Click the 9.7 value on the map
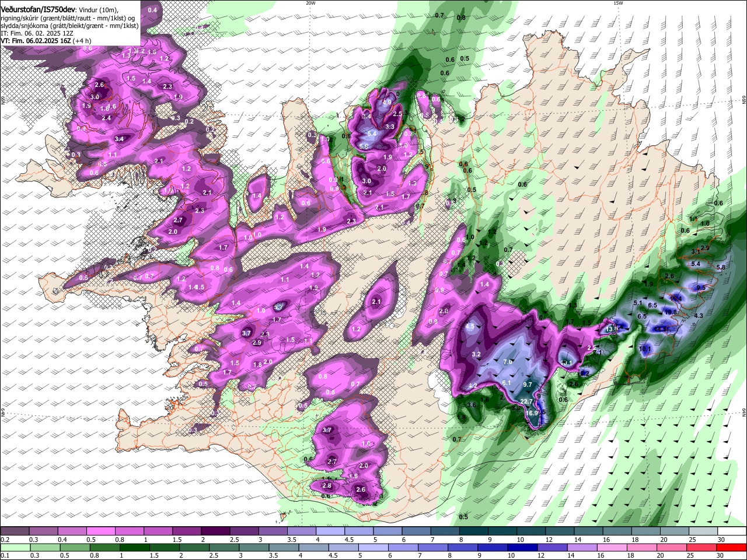The image size is (747, 560). click(528, 384)
